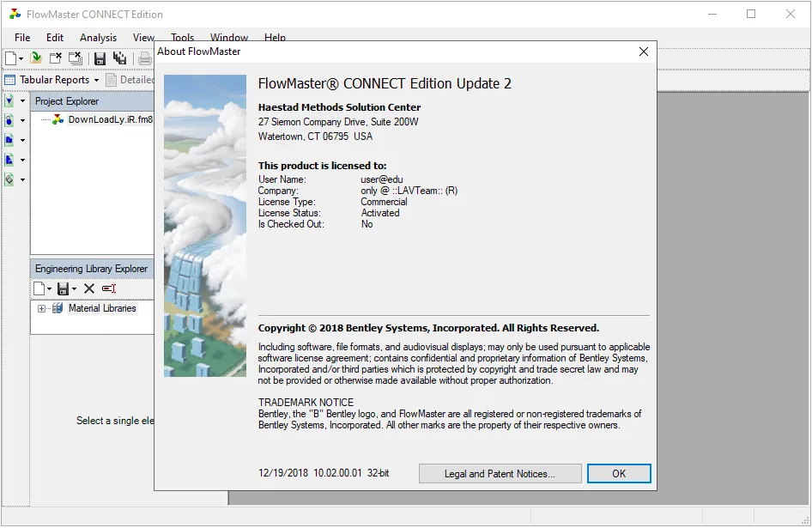The image size is (812, 528).
Task: Open the Help menu
Action: click(x=275, y=37)
